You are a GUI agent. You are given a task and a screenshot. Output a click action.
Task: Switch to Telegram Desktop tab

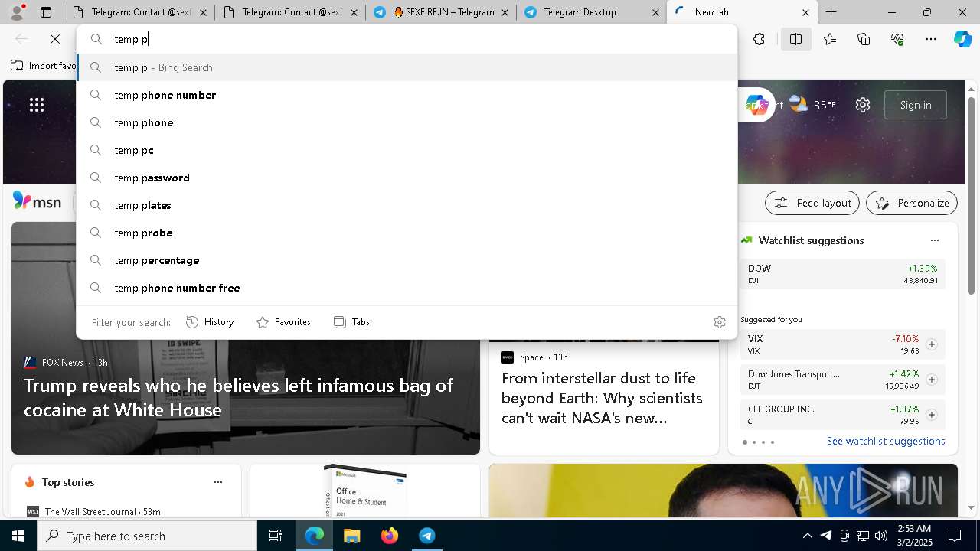pos(591,12)
